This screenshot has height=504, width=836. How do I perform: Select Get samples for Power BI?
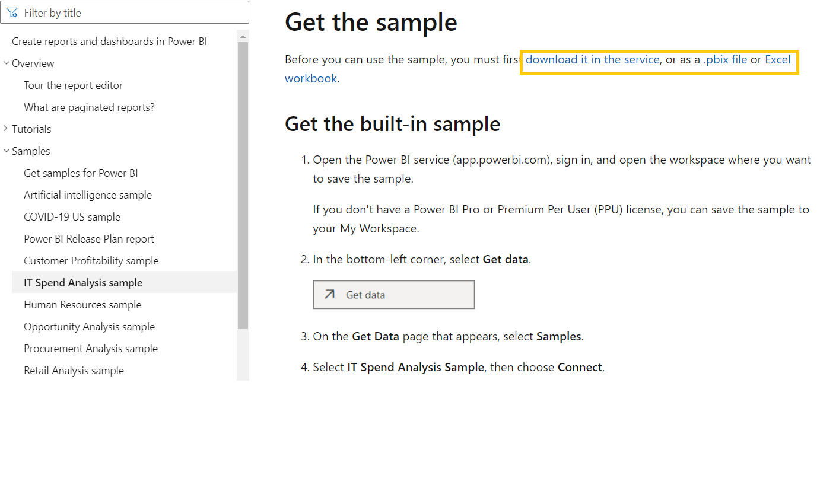(x=81, y=173)
